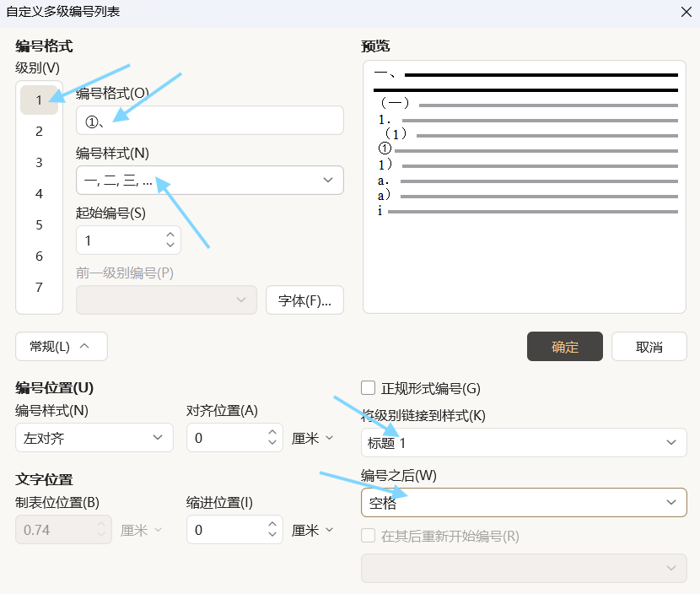Screen dimensions: 700x594
Task: Select level 1 in 级别 list
Action: pyautogui.click(x=39, y=100)
